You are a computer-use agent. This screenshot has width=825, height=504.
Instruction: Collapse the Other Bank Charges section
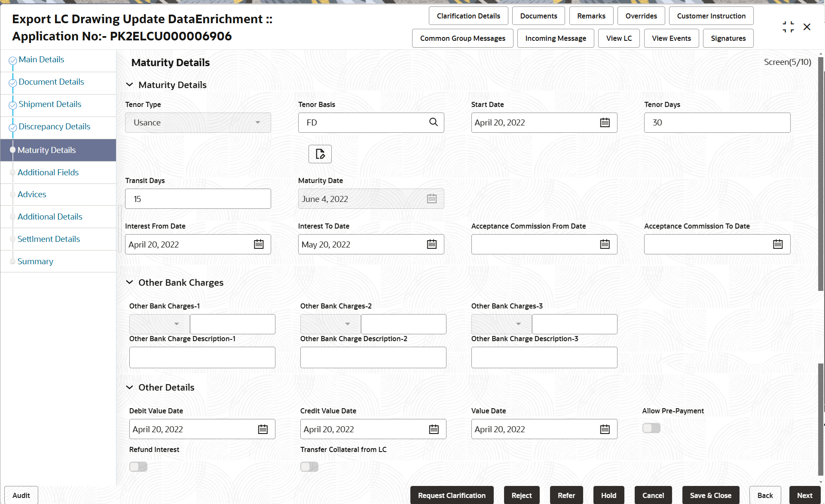click(129, 283)
